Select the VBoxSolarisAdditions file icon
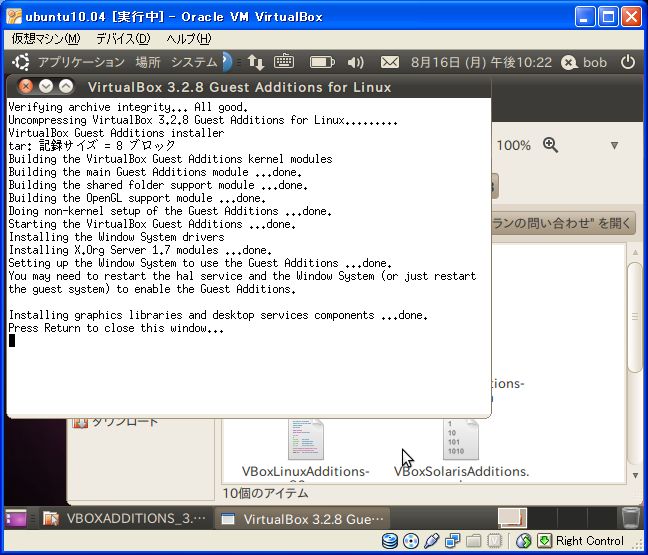648x555 pixels. click(x=461, y=439)
